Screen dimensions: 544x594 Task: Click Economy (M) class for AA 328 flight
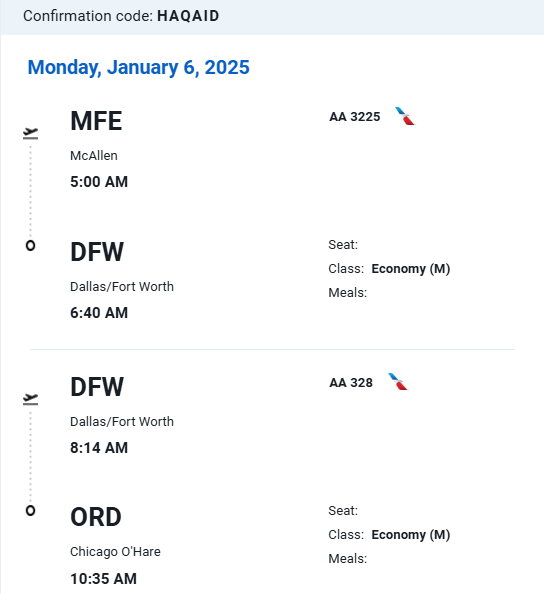(411, 535)
